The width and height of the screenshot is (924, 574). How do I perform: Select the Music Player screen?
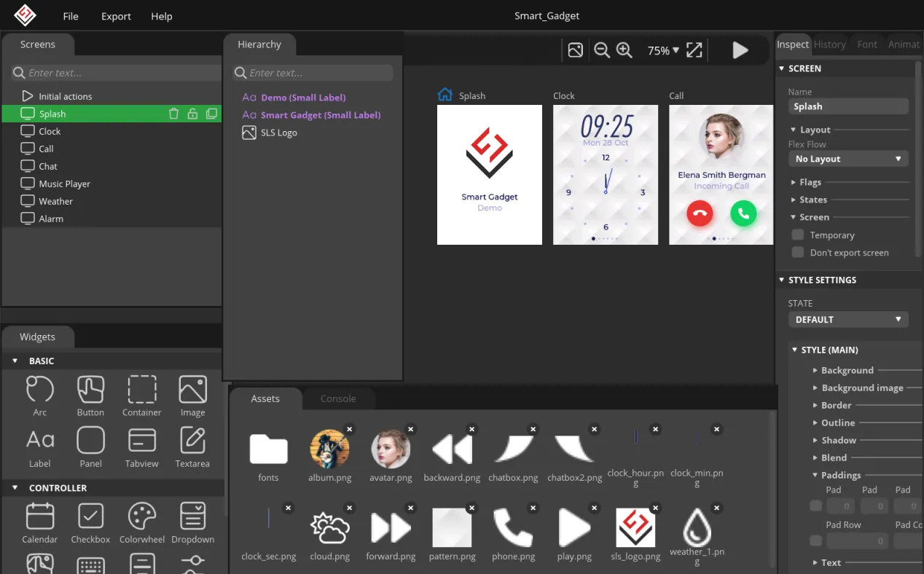tap(111, 184)
